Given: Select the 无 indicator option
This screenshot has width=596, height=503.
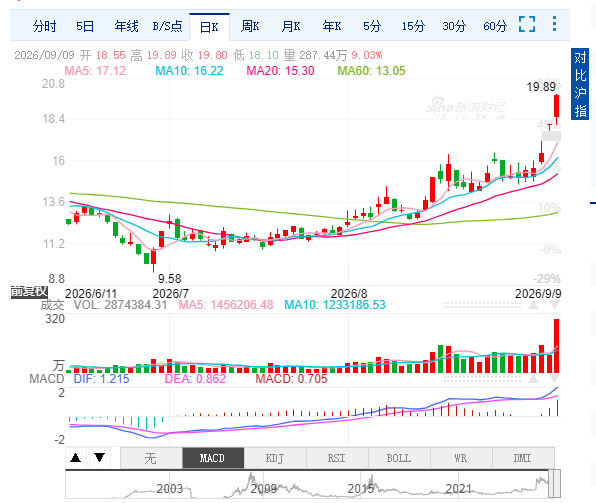Looking at the screenshot, I should (151, 458).
